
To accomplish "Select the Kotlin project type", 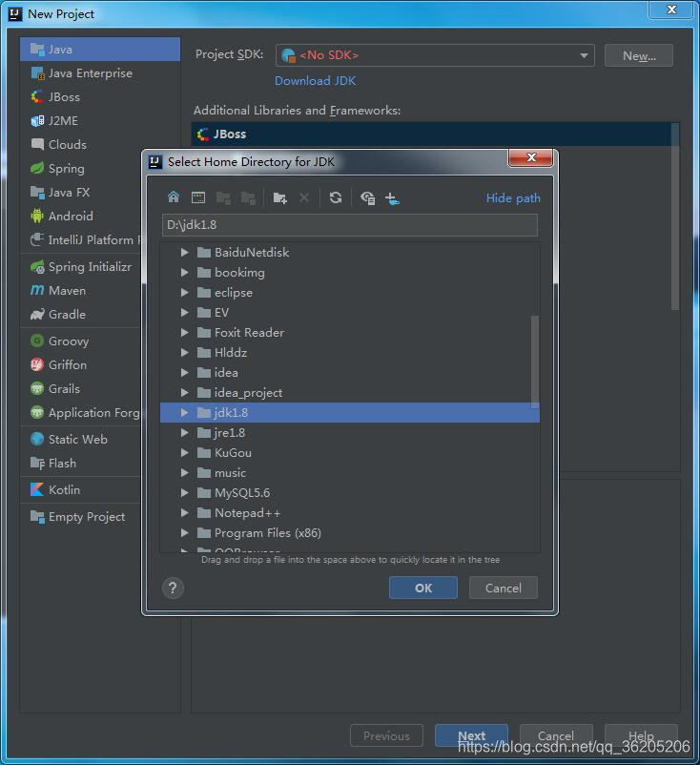I will (81, 490).
